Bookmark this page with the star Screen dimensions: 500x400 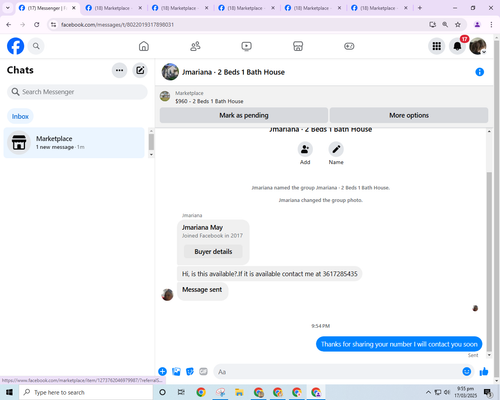pos(458,24)
